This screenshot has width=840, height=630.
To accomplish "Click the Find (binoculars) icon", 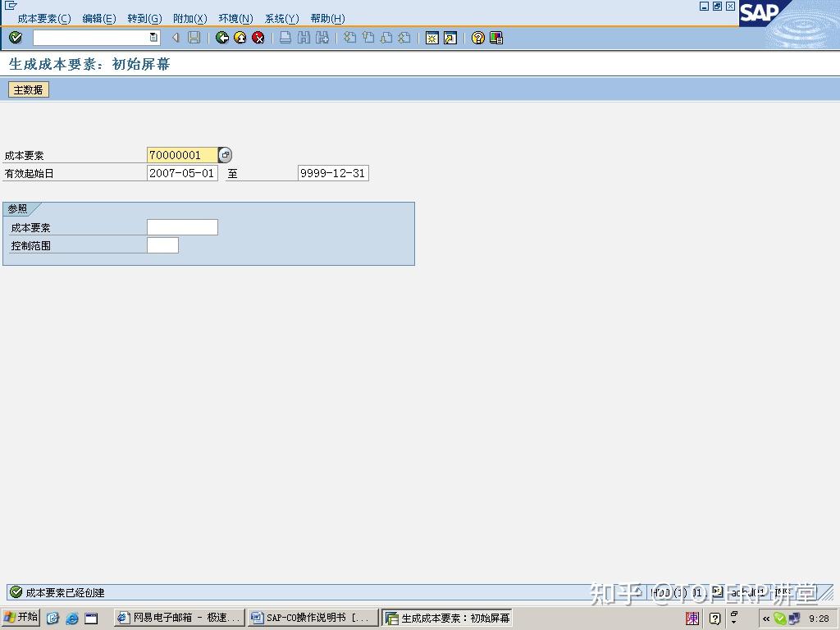I will [x=303, y=38].
